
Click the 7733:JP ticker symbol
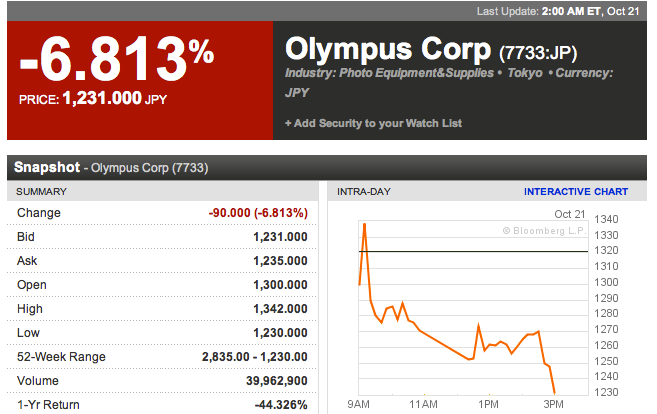[538, 53]
